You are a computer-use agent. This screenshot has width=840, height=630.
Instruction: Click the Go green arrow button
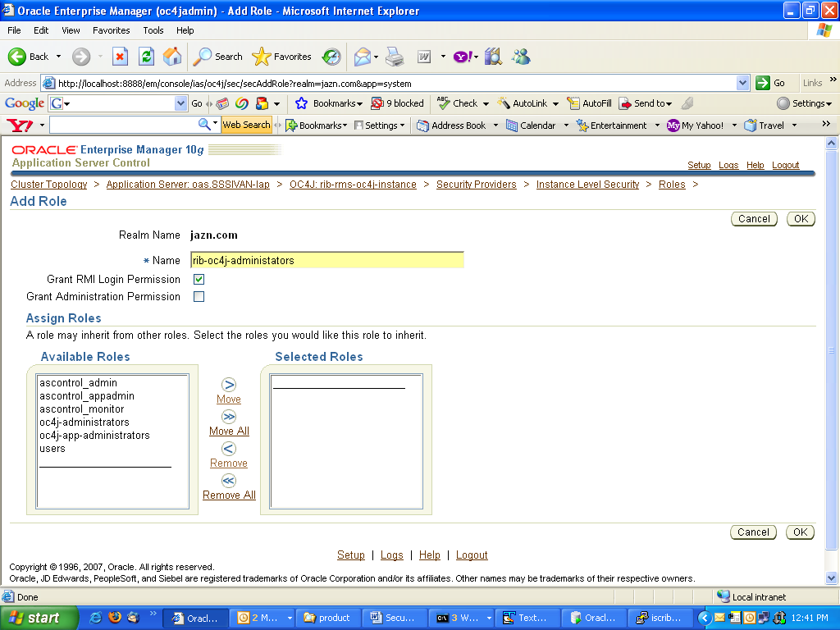coord(762,83)
